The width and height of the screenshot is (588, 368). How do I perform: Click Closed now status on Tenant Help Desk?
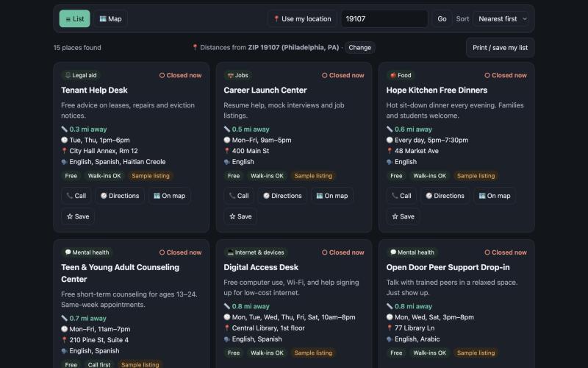(180, 75)
